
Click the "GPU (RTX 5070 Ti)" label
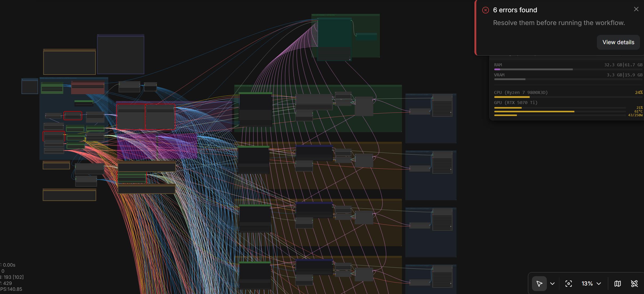pyautogui.click(x=516, y=103)
